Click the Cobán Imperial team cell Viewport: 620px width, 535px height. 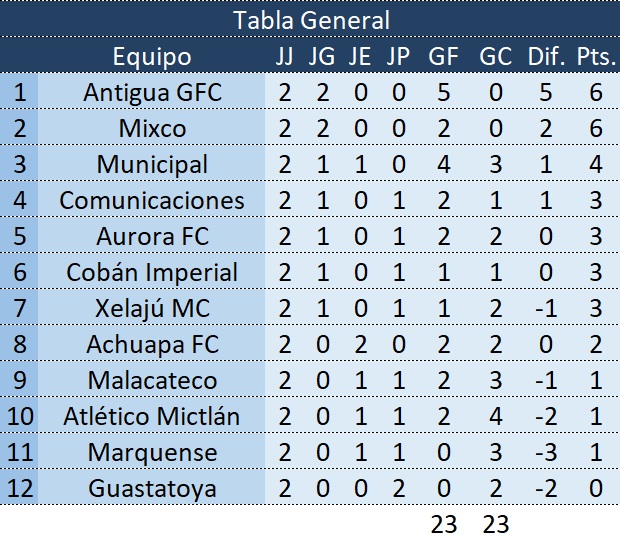tap(152, 273)
